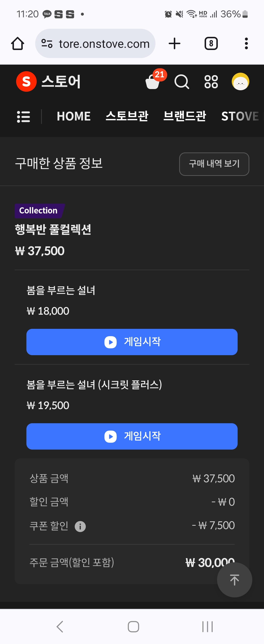This screenshot has width=264, height=644.
Task: Tap the search magnifier icon
Action: point(182,82)
